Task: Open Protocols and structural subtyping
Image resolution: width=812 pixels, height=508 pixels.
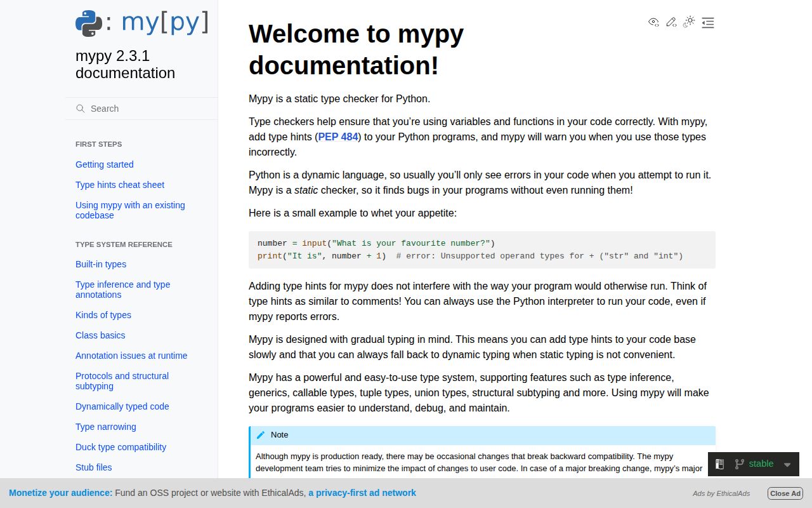Action: pyautogui.click(x=122, y=381)
